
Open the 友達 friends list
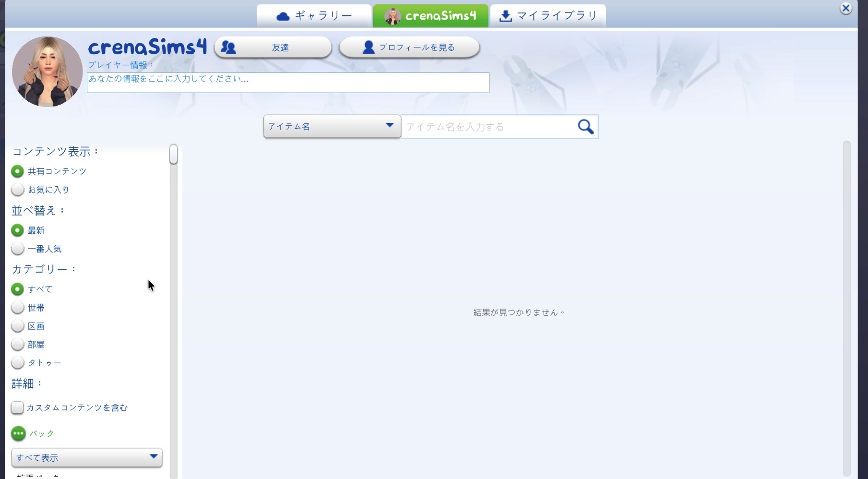pyautogui.click(x=273, y=48)
